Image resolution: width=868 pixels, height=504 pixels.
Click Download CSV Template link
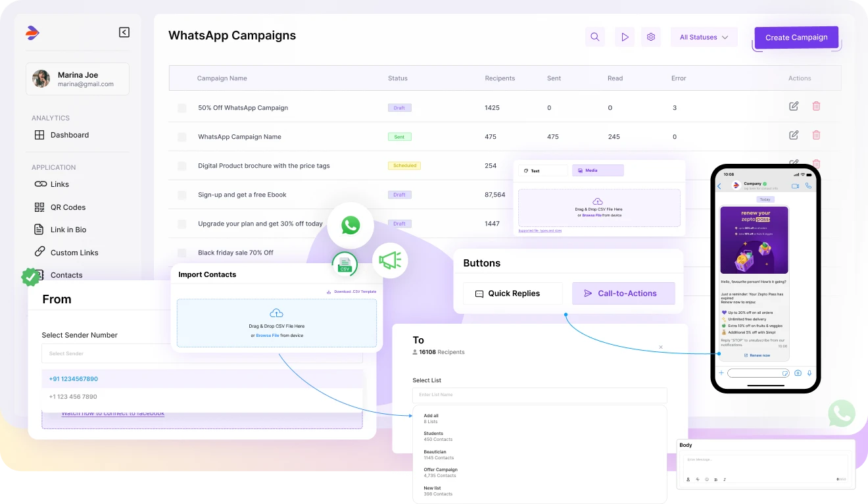pos(352,291)
